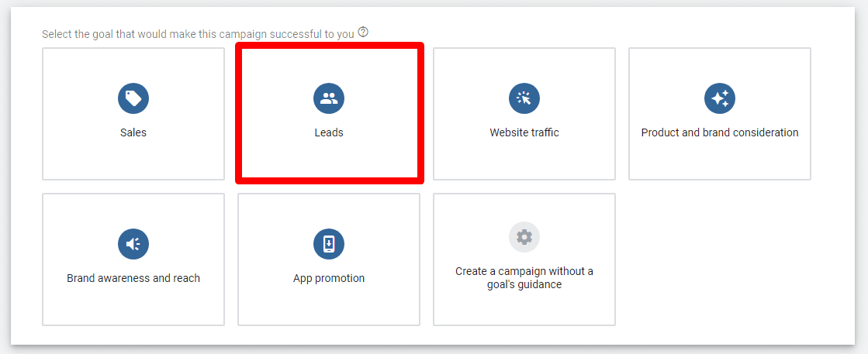
Task: Click the sparkle icon for brand consideration
Action: click(x=720, y=98)
